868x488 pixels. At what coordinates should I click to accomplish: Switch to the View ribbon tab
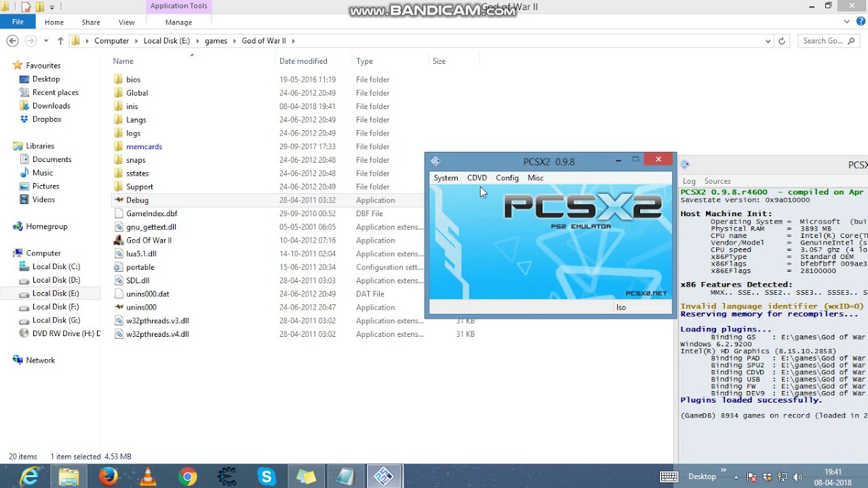tap(126, 22)
